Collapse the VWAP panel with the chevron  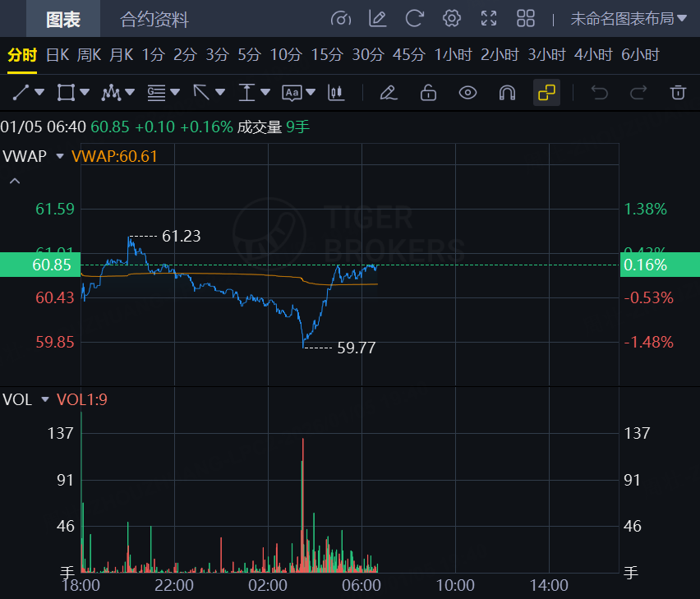click(x=15, y=181)
